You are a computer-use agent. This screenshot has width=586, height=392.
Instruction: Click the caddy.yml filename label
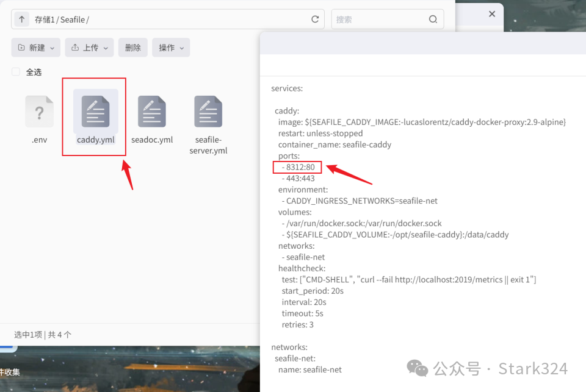[x=96, y=140]
